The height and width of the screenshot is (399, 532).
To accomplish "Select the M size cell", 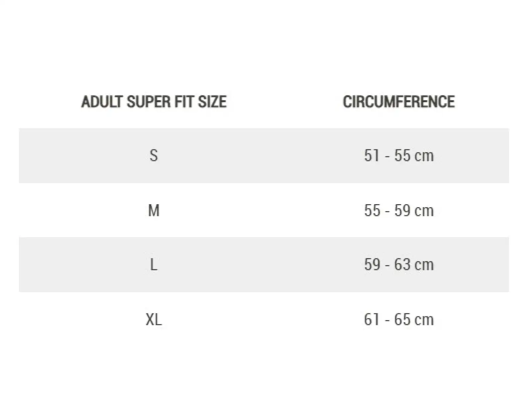I will pos(154,210).
